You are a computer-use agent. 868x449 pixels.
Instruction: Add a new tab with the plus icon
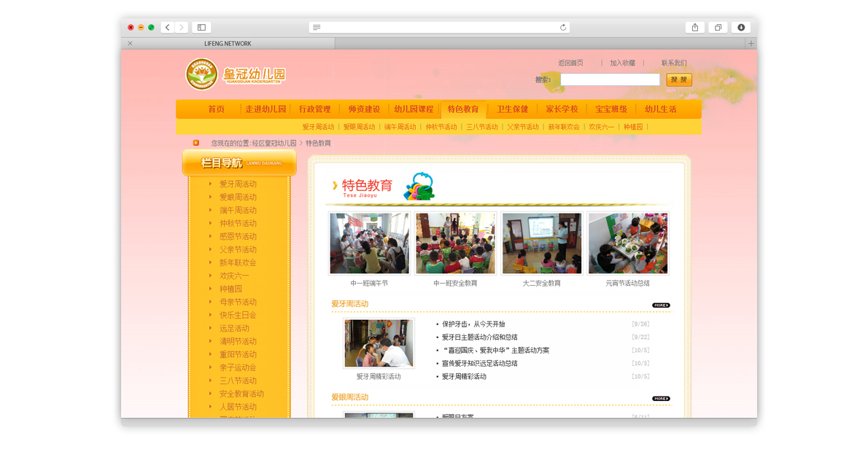(751, 43)
